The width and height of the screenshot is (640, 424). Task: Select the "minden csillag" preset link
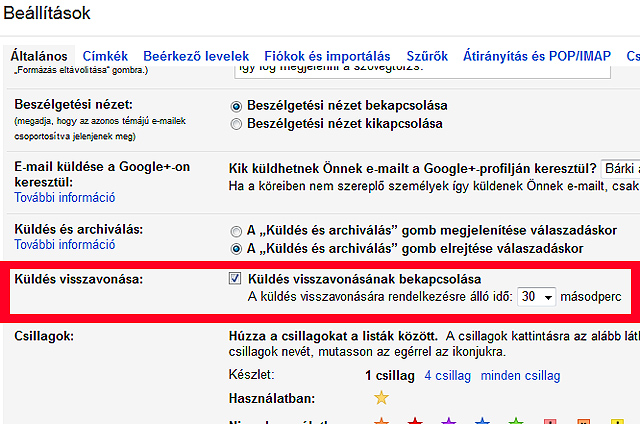[x=520, y=375]
